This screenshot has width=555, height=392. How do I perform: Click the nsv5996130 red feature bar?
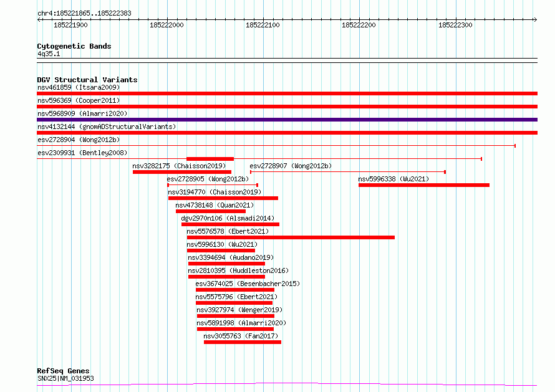(x=221, y=251)
